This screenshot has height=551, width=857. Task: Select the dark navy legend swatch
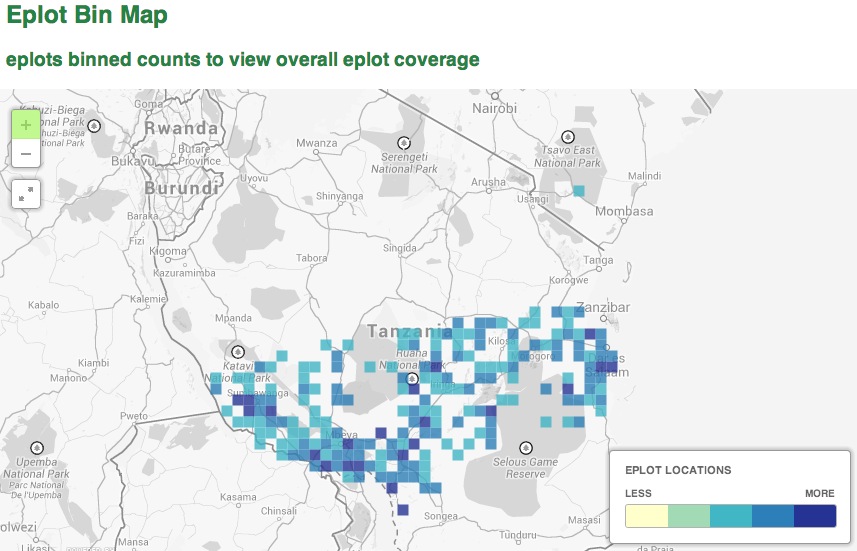(x=815, y=516)
